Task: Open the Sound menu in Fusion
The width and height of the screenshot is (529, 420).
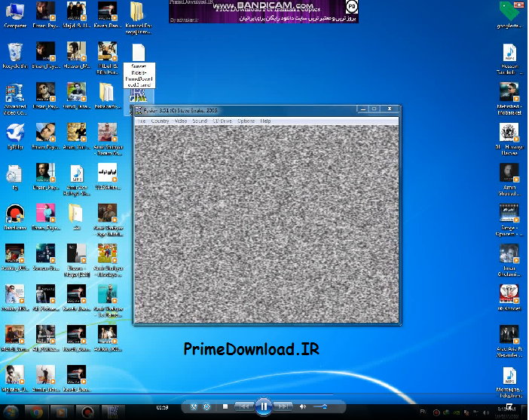Action: tap(200, 121)
